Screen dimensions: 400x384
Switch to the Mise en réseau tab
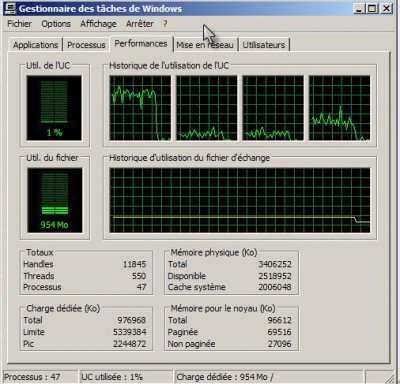[205, 45]
